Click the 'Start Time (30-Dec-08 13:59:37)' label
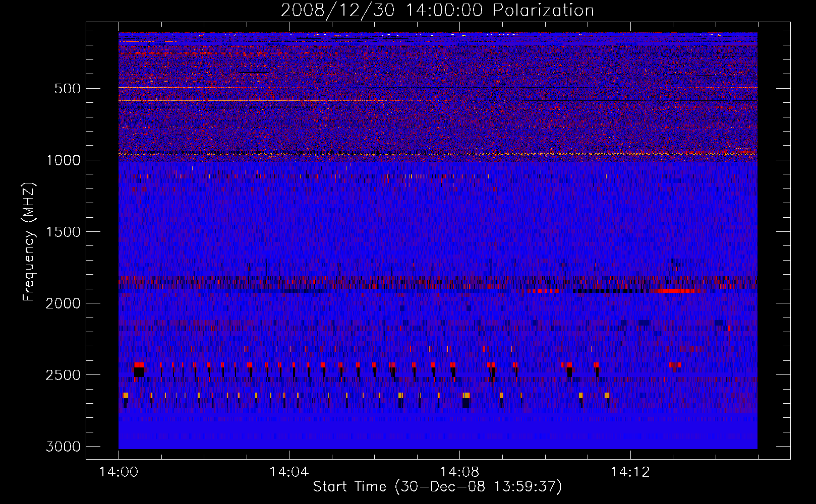This screenshot has width=816, height=504. click(x=437, y=487)
